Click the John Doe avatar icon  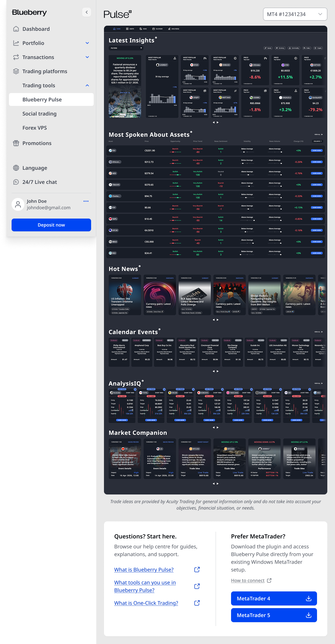18,204
